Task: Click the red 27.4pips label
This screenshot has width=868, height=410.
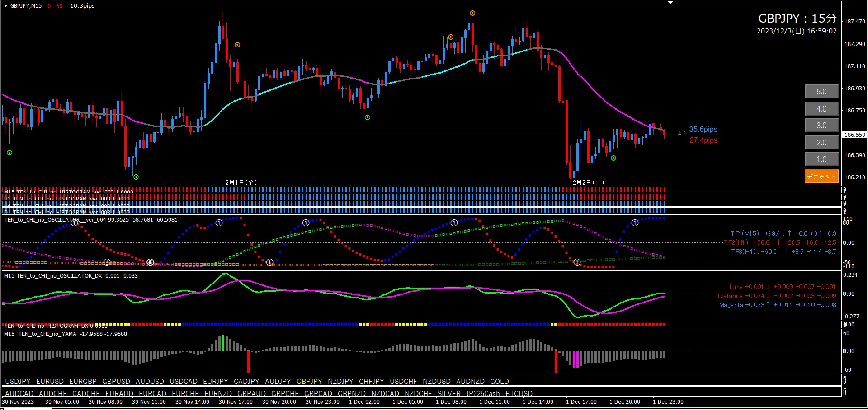Action: pos(703,140)
